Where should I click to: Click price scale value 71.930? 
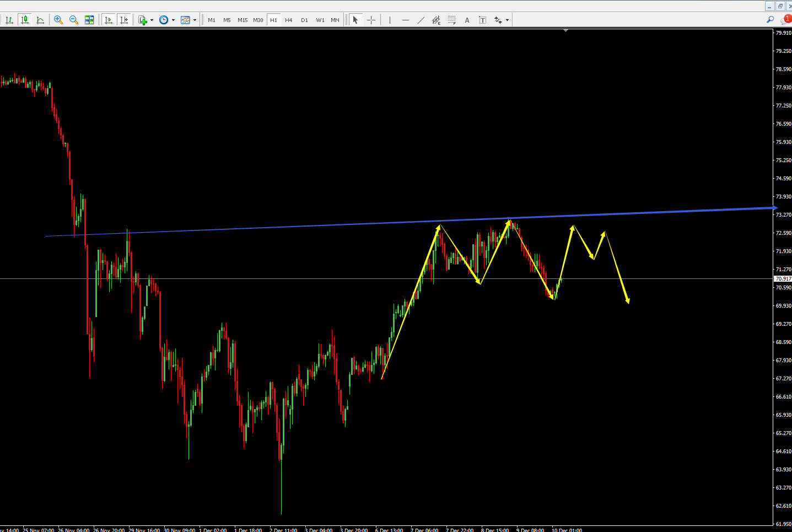(783, 251)
